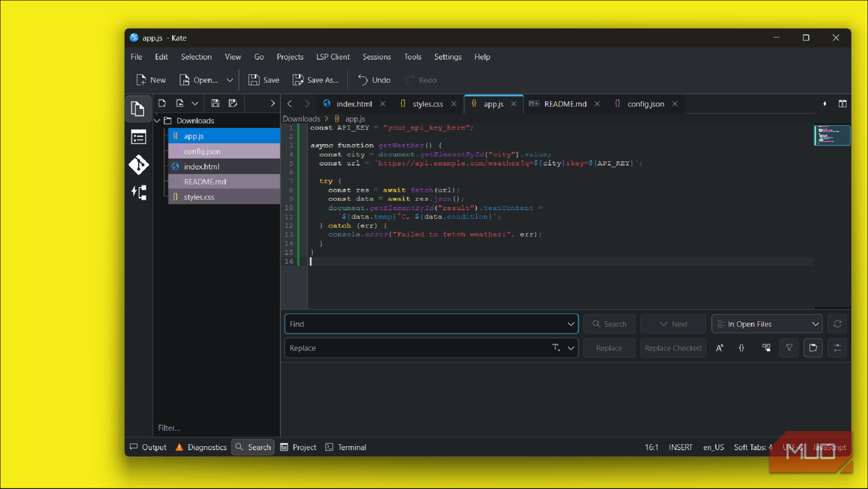
Task: Open the Help menu
Action: pyautogui.click(x=482, y=57)
